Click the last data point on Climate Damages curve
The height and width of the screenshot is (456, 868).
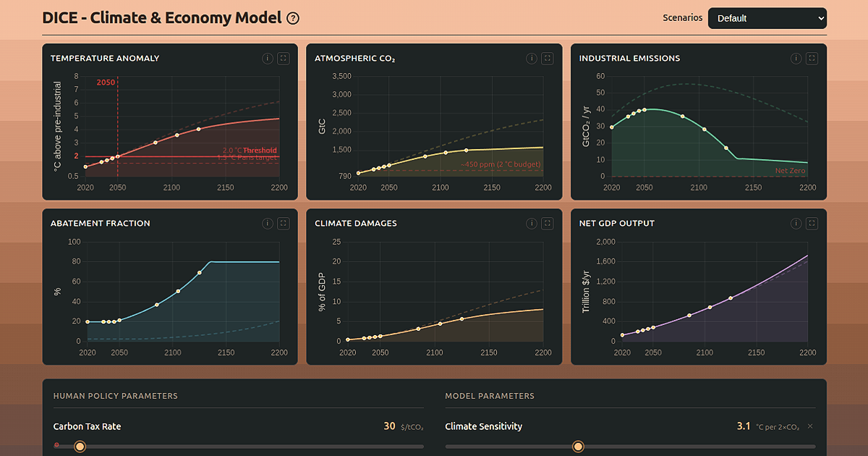(x=462, y=319)
